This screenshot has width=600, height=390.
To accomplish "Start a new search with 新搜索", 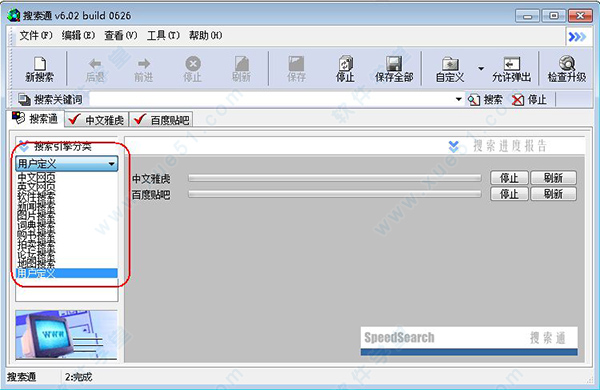I will pos(39,69).
